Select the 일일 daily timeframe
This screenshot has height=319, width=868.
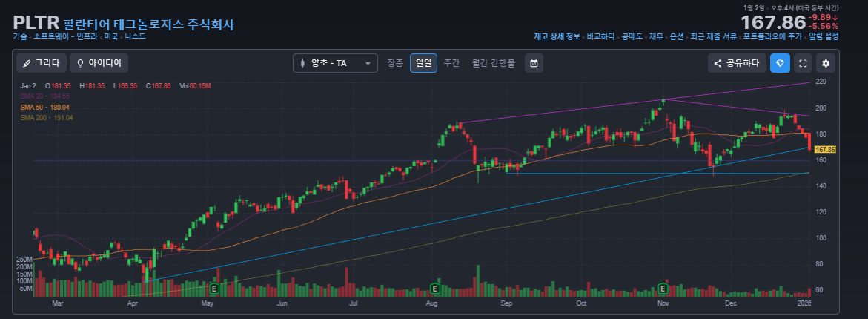(x=423, y=63)
